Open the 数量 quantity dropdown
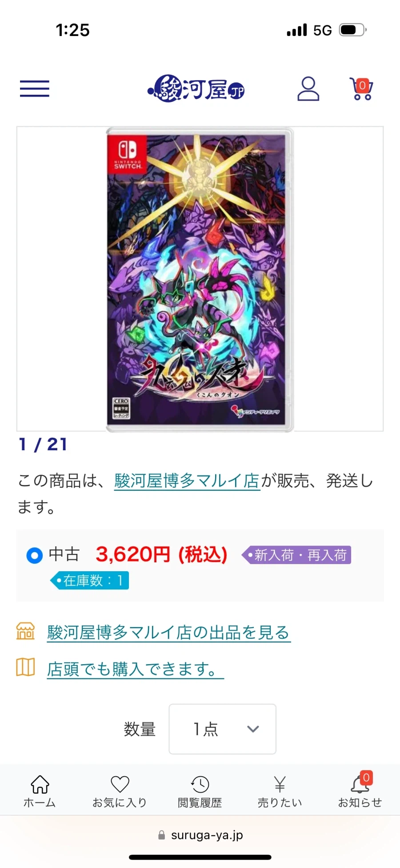 [x=222, y=729]
